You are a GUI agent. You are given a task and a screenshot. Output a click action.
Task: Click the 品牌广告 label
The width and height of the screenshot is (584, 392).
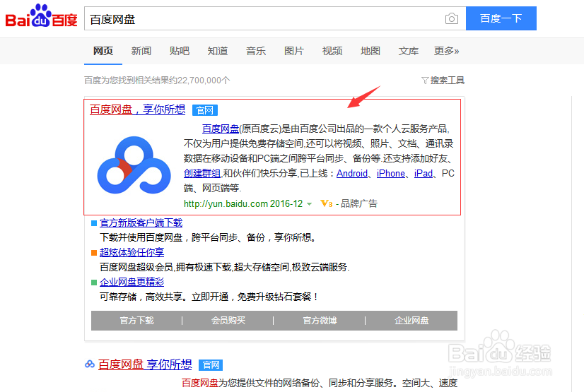coord(359,204)
